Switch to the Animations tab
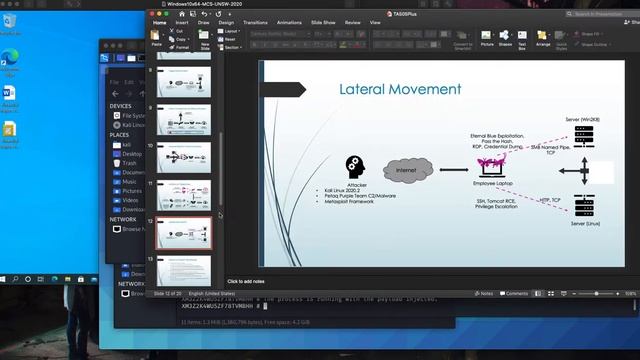640x360 pixels. (x=289, y=22)
